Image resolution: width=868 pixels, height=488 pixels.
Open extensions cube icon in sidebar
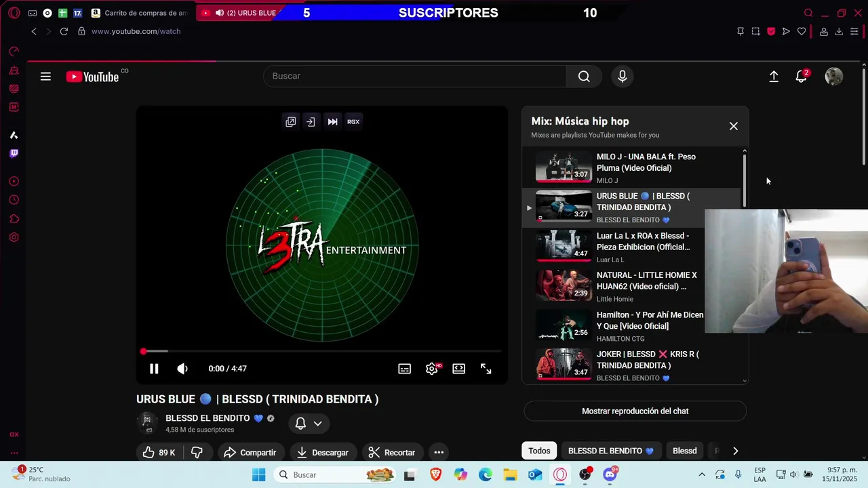click(x=14, y=219)
